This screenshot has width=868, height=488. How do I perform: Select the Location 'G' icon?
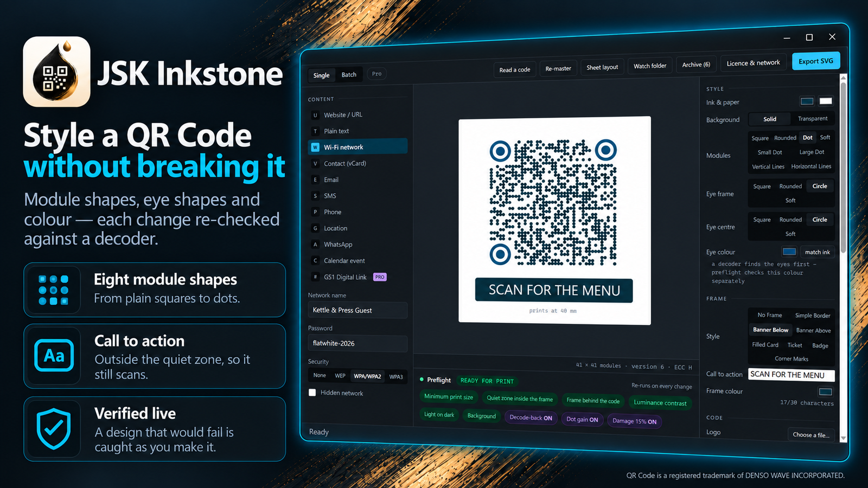click(315, 228)
